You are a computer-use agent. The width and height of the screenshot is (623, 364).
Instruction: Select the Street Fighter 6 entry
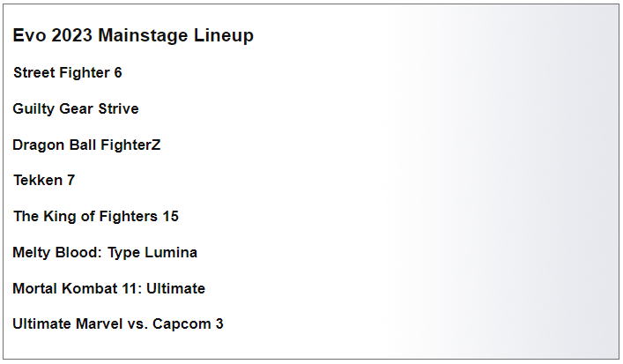click(x=68, y=73)
